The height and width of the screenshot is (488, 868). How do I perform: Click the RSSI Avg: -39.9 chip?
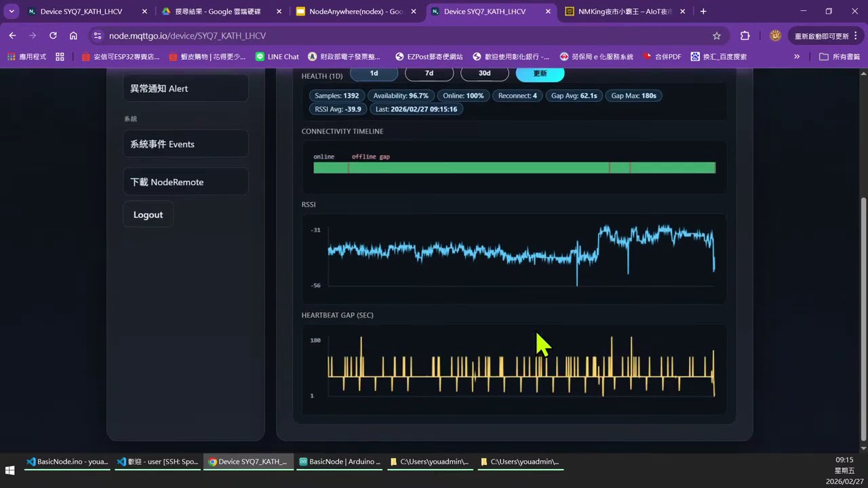338,108
